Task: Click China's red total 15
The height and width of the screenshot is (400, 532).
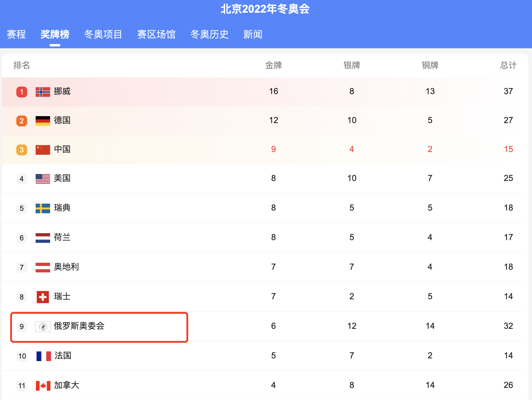Action: click(508, 149)
